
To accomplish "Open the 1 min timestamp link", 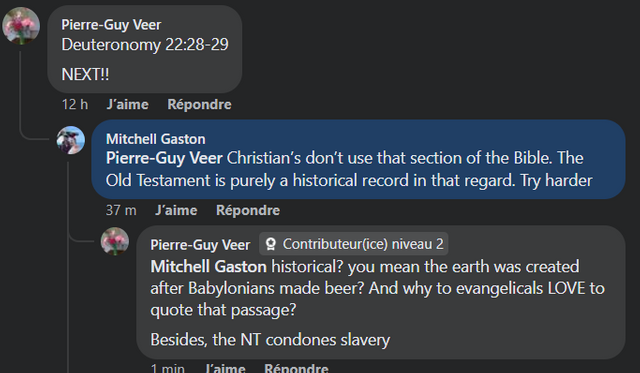I will pos(167,368).
